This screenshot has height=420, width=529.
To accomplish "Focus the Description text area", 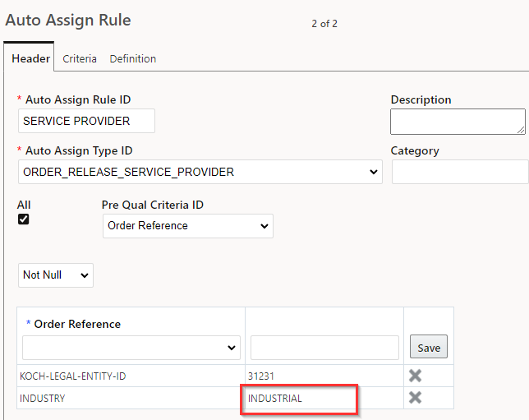I will tap(458, 122).
